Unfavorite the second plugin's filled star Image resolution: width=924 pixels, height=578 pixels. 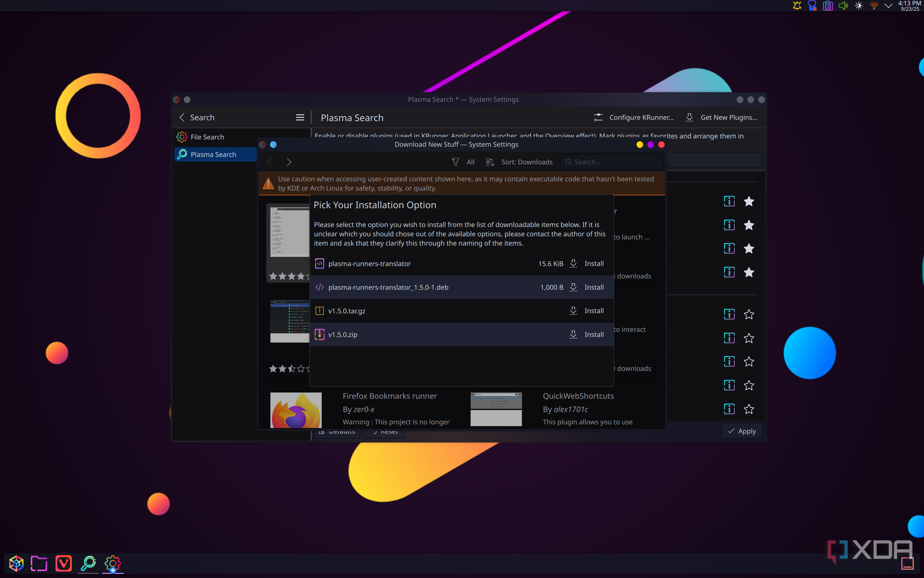[x=749, y=225]
